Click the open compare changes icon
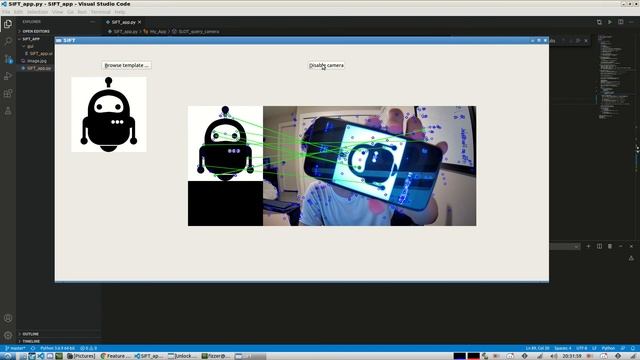 tap(599, 22)
